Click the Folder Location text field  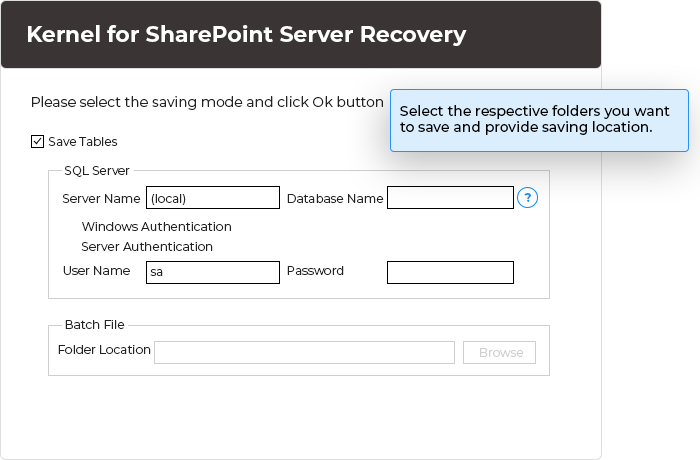tap(304, 352)
